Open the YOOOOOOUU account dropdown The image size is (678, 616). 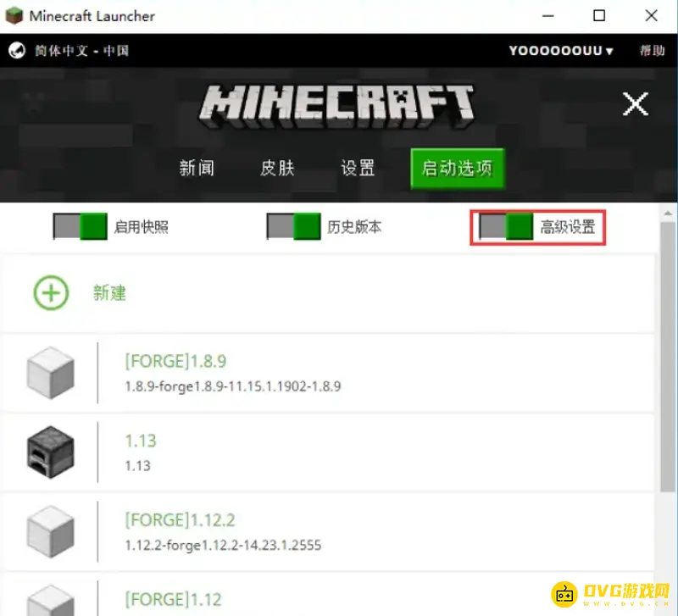(560, 51)
